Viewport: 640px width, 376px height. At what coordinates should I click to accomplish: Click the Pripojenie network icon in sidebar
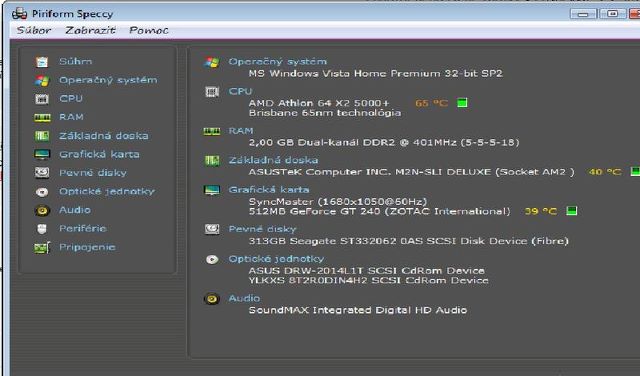[x=42, y=247]
